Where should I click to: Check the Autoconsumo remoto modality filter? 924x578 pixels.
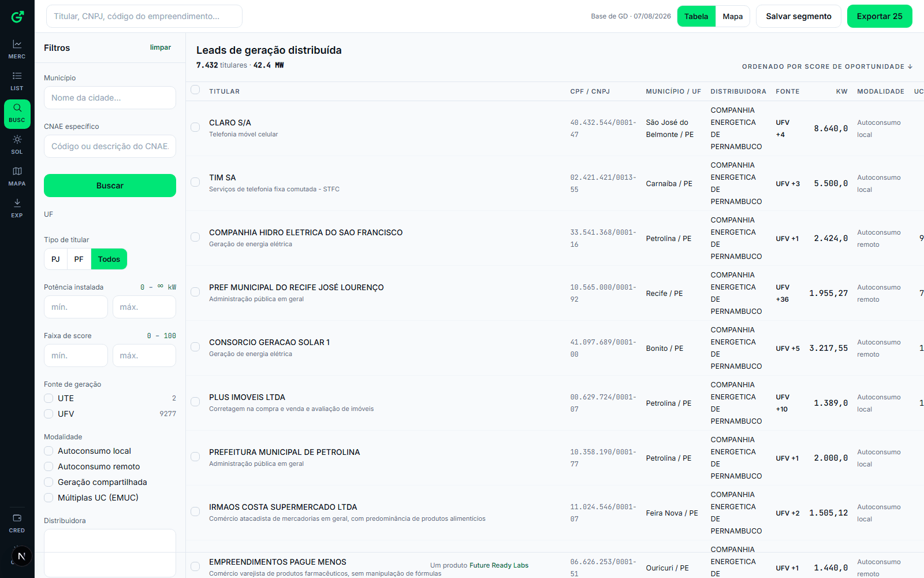[49, 466]
